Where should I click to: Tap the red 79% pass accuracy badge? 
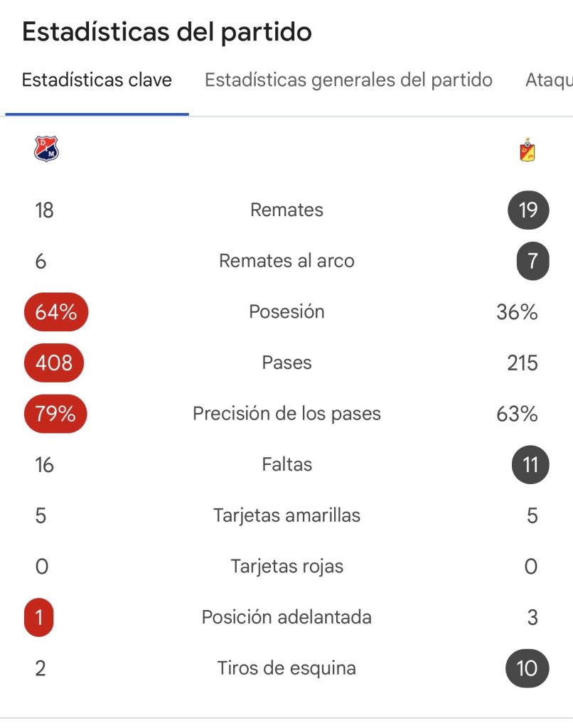click(55, 414)
